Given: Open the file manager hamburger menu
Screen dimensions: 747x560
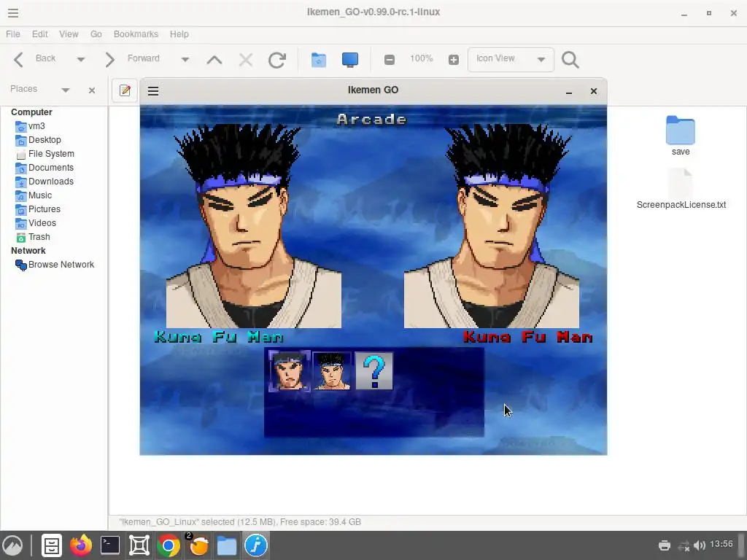Looking at the screenshot, I should coord(13,13).
